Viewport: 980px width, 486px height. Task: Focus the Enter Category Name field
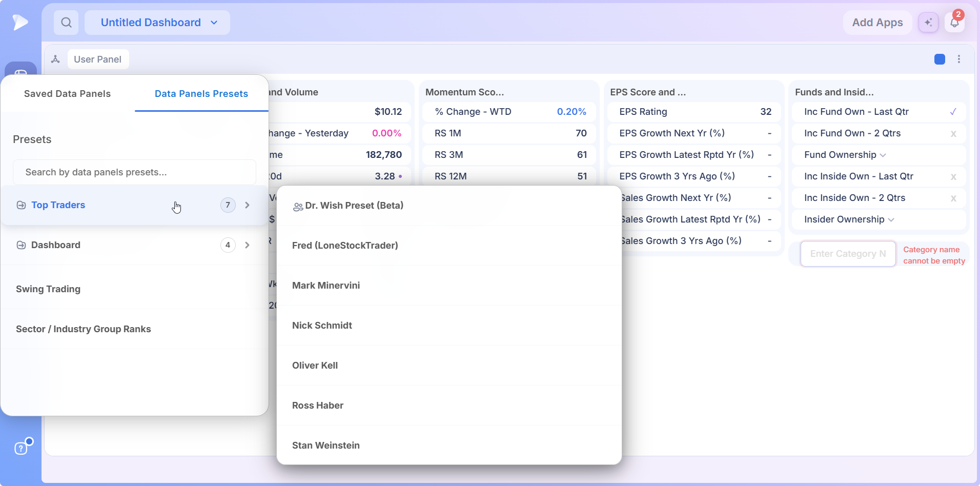pos(848,254)
